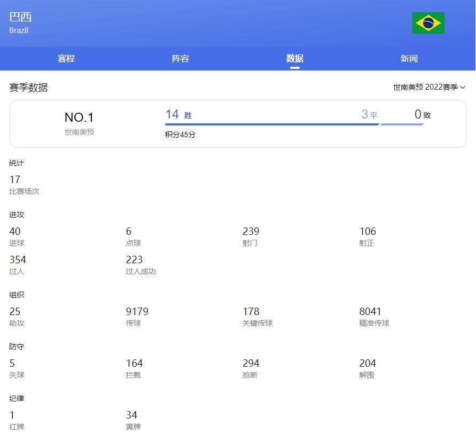Switch to the 阵容 lineup tab
The height and width of the screenshot is (448, 476).
(x=181, y=59)
